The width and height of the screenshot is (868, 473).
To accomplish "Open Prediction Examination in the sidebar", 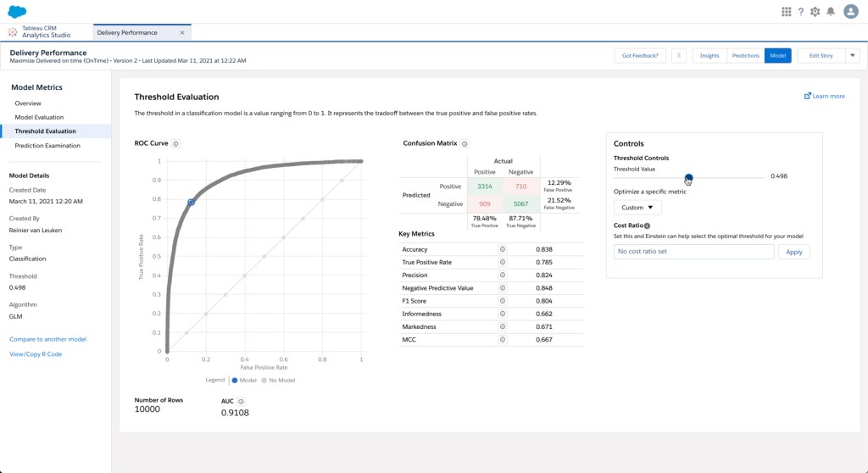I will tap(47, 146).
